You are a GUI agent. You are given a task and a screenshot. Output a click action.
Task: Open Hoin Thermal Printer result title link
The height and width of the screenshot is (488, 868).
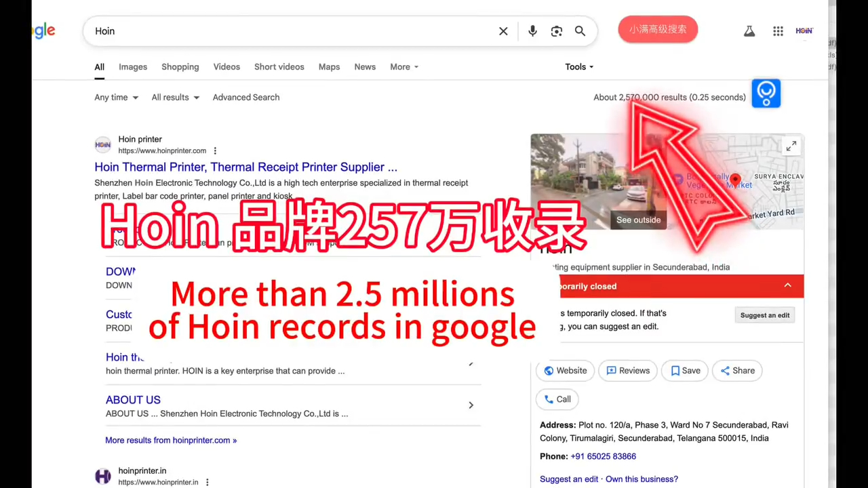tap(245, 167)
